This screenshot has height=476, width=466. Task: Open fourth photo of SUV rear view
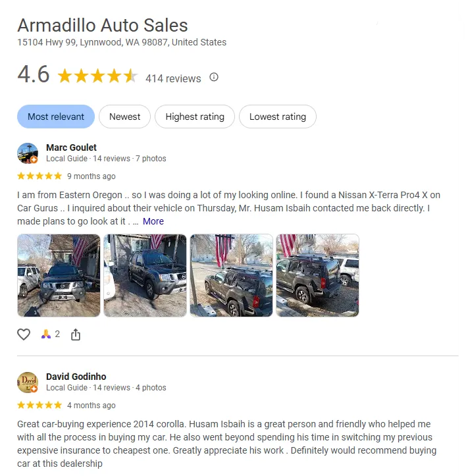(x=317, y=275)
